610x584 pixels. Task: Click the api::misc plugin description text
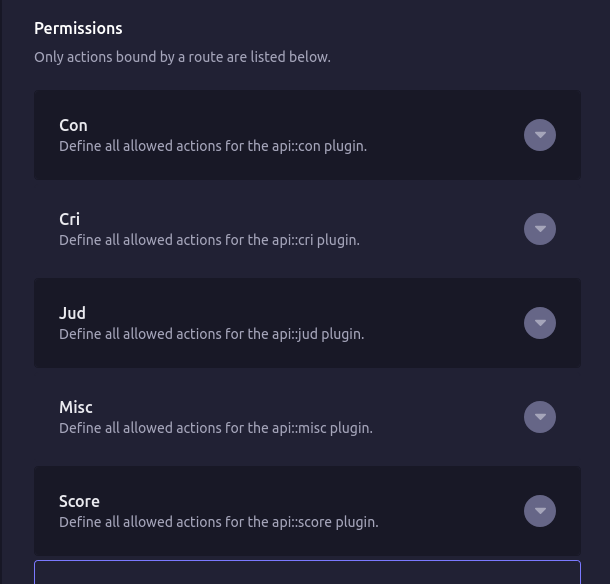pyautogui.click(x=216, y=428)
